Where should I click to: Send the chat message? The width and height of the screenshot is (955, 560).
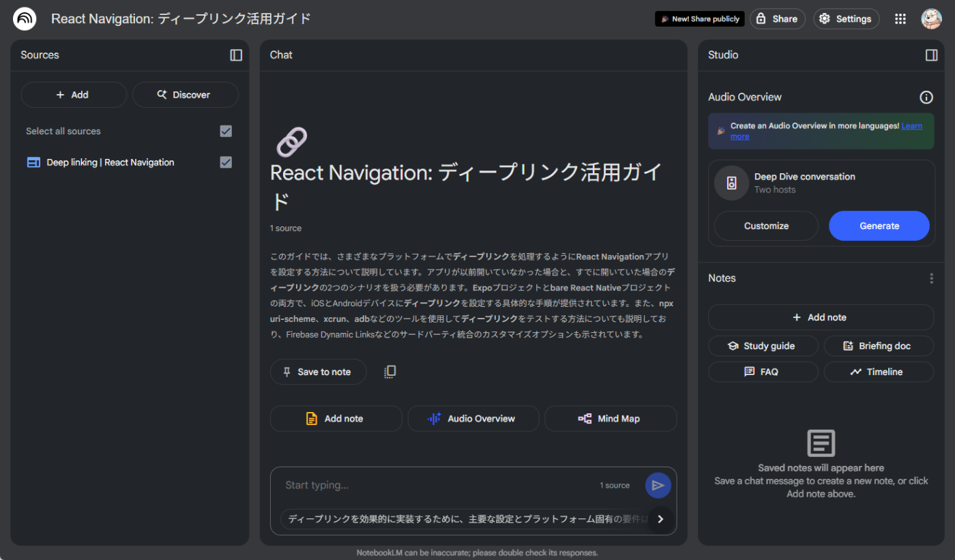658,485
